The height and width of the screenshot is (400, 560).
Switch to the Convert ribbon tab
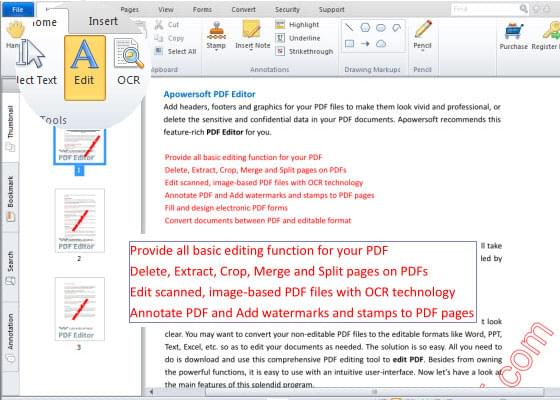(244, 10)
